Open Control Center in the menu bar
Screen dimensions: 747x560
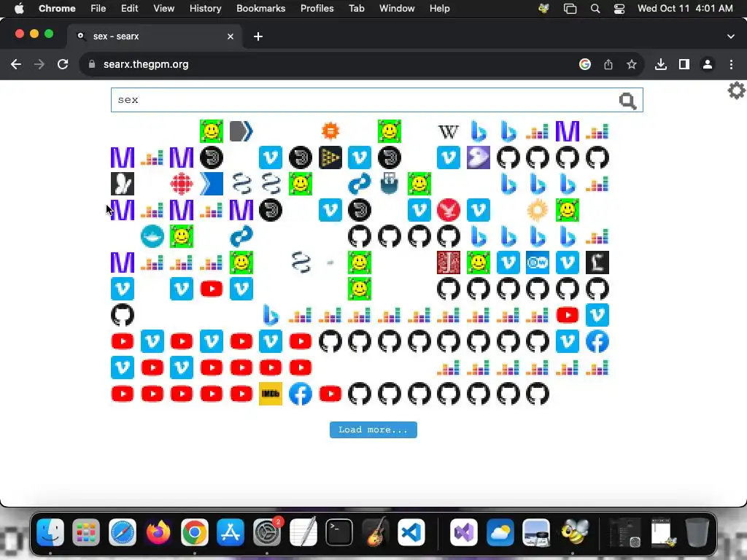(x=619, y=8)
